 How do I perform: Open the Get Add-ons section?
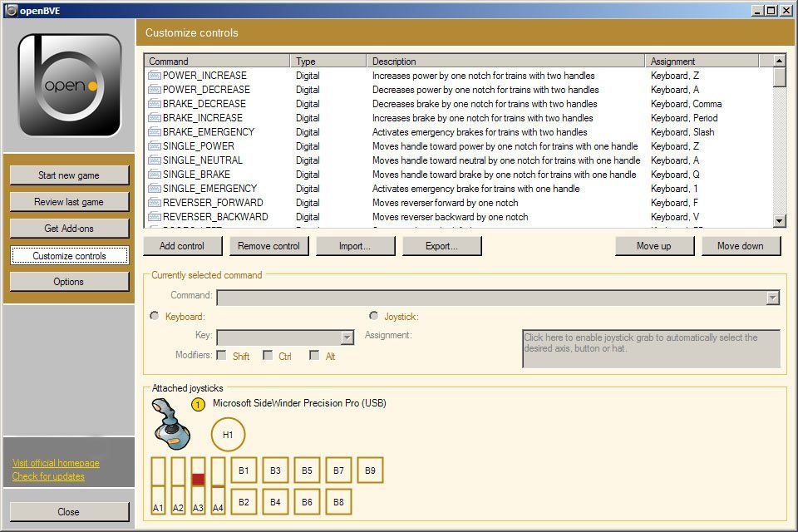(x=69, y=228)
